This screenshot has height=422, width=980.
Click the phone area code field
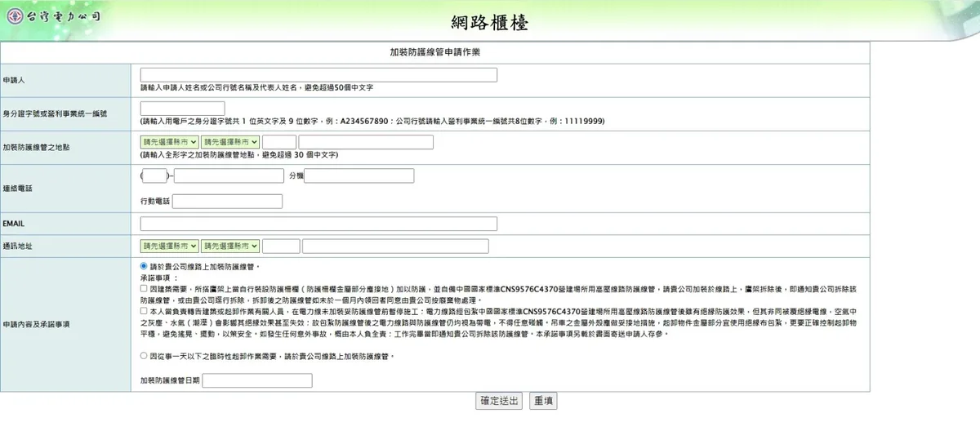(x=155, y=175)
